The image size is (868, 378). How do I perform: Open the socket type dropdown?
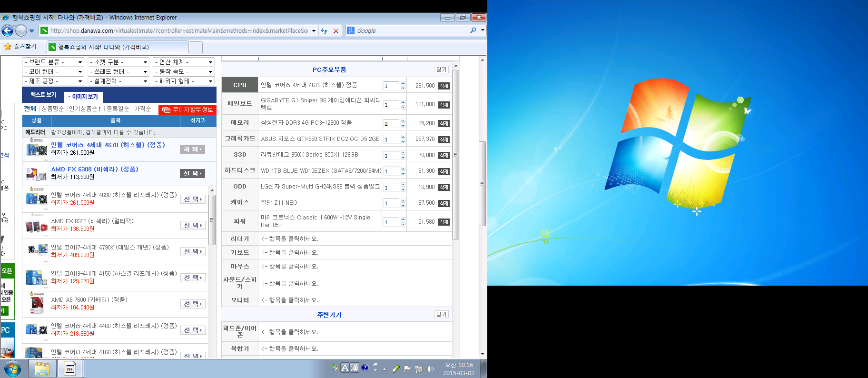pyautogui.click(x=119, y=62)
